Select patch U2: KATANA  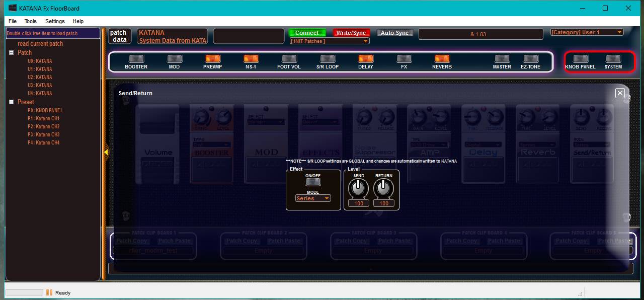(x=40, y=77)
